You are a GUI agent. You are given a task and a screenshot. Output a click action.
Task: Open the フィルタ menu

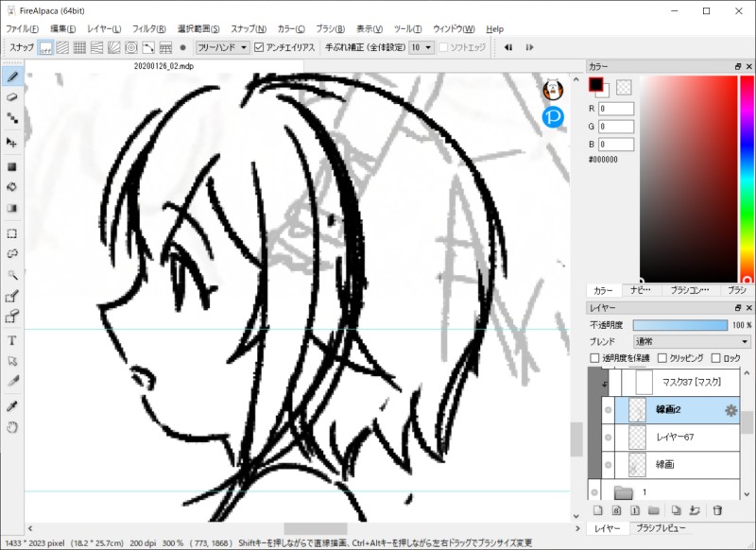[x=149, y=29]
